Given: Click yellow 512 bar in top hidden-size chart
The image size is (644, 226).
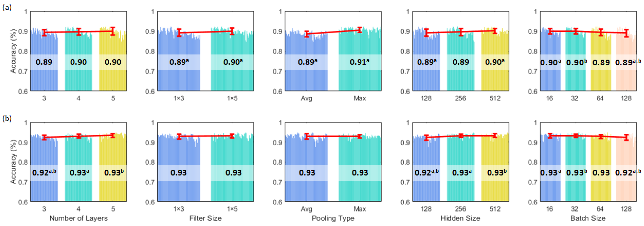Looking at the screenshot, I should 495,80.
